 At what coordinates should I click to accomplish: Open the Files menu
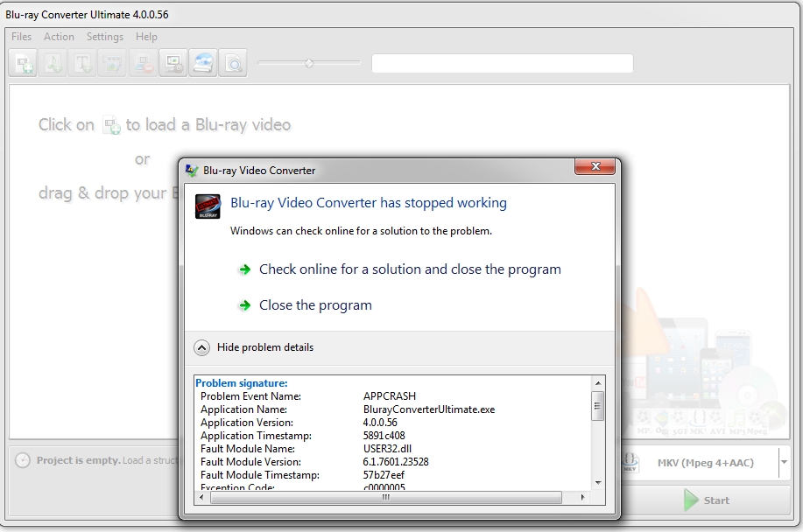22,37
